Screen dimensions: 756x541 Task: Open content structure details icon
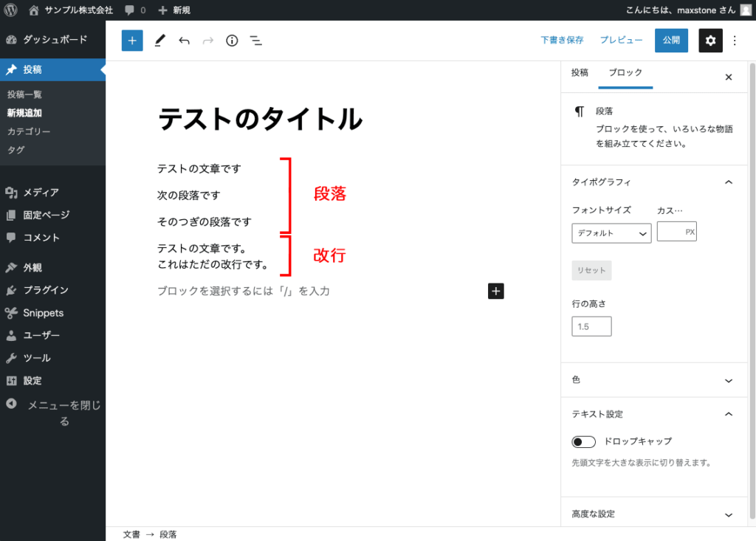click(231, 41)
